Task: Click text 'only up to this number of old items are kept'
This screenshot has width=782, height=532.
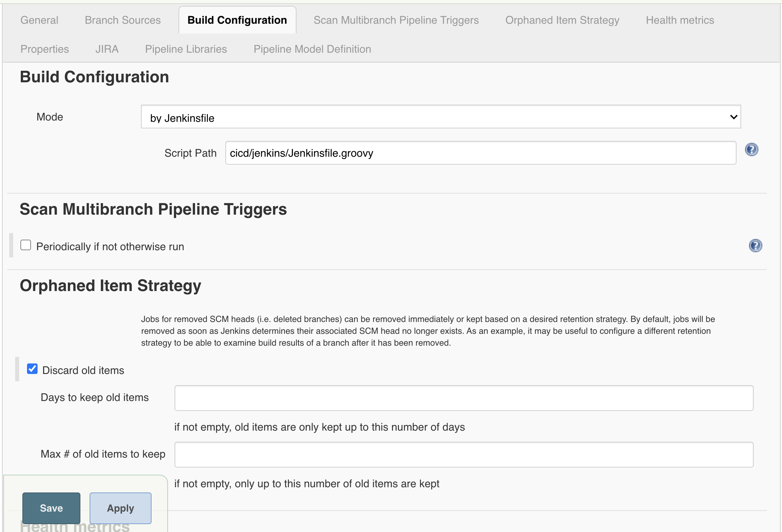Action: coord(337,484)
